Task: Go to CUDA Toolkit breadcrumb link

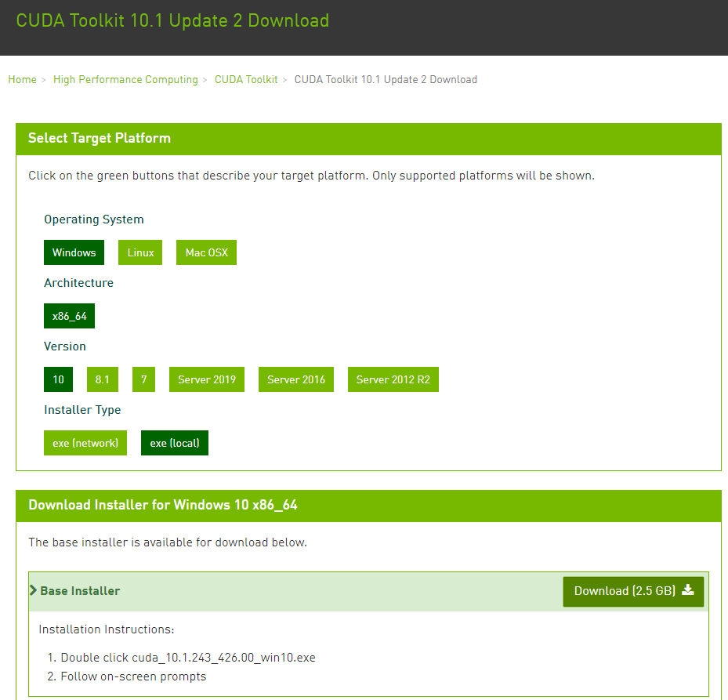Action: click(246, 79)
